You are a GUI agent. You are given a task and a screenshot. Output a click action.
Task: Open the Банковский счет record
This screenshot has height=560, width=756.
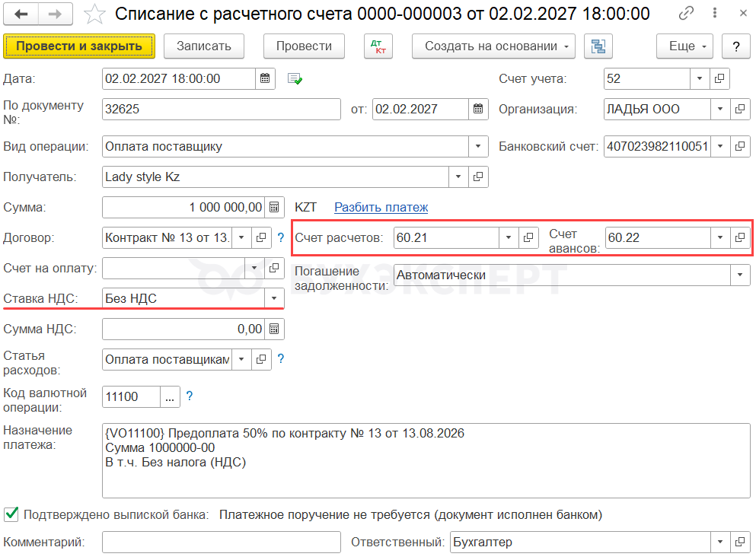click(x=740, y=146)
